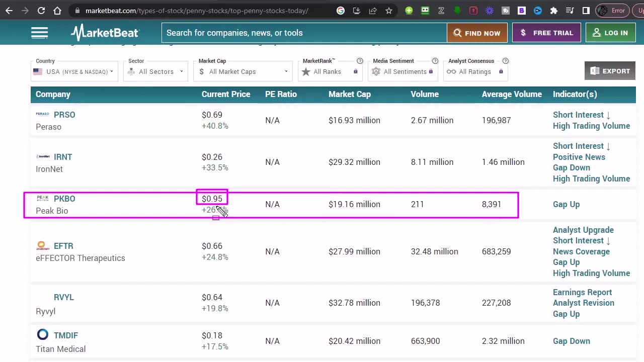Sort by Market Cap column header

350,94
